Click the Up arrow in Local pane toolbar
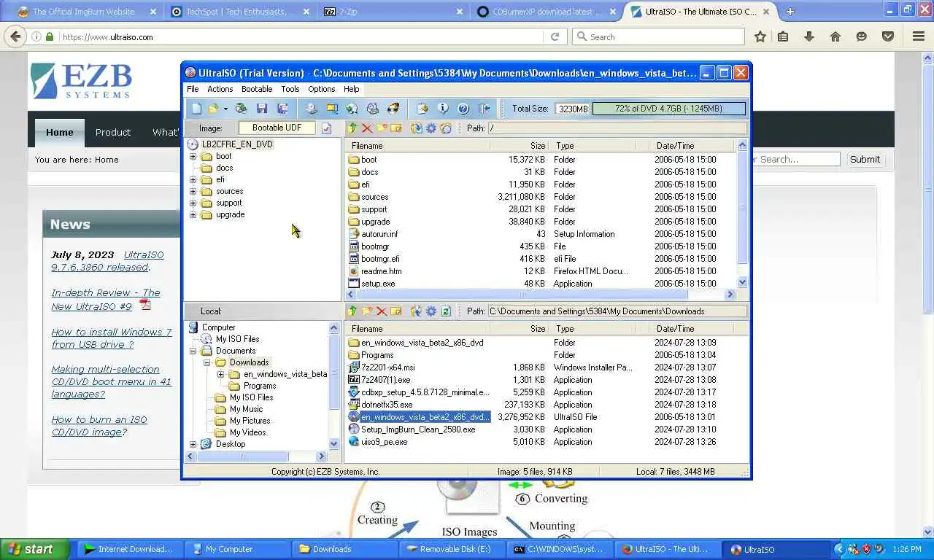 [352, 311]
